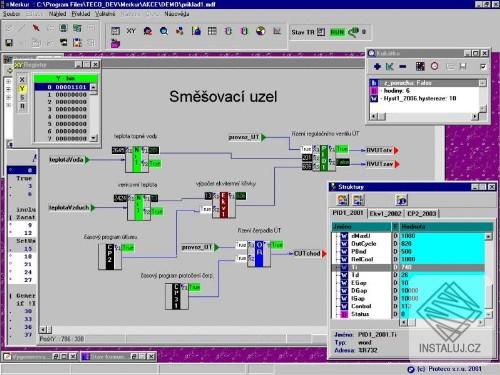Click second icon in Struktury toolbar
The width and height of the screenshot is (500, 375).
(358, 200)
